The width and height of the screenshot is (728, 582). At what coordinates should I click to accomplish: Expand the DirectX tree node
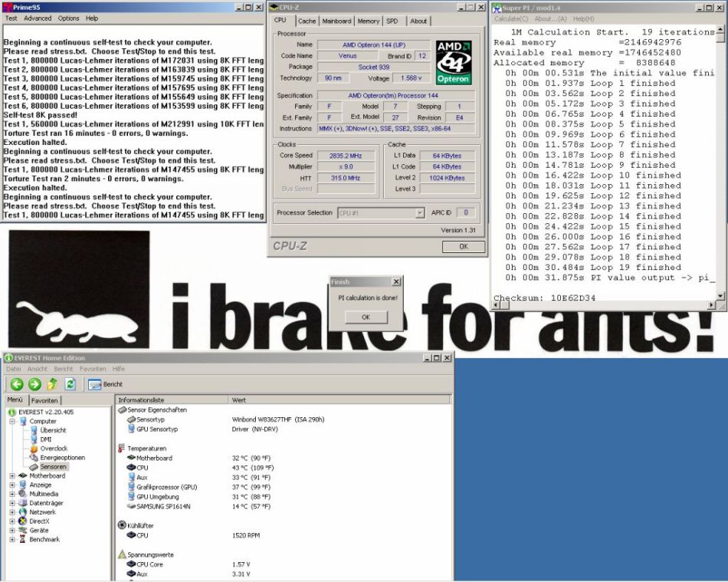click(12, 521)
